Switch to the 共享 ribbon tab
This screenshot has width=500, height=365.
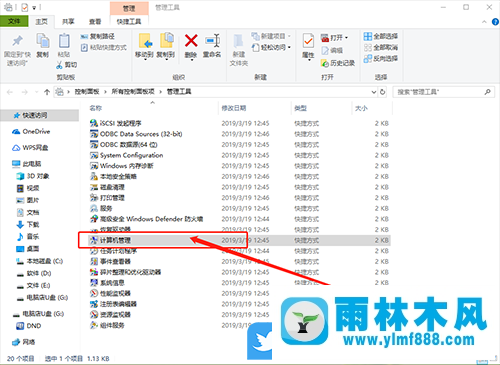[68, 22]
